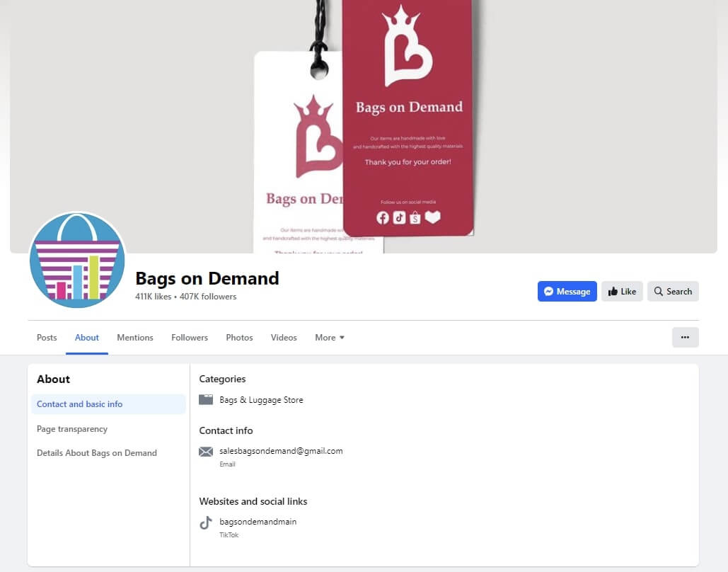Expand the More dropdown
This screenshot has width=728, height=572.
(330, 338)
